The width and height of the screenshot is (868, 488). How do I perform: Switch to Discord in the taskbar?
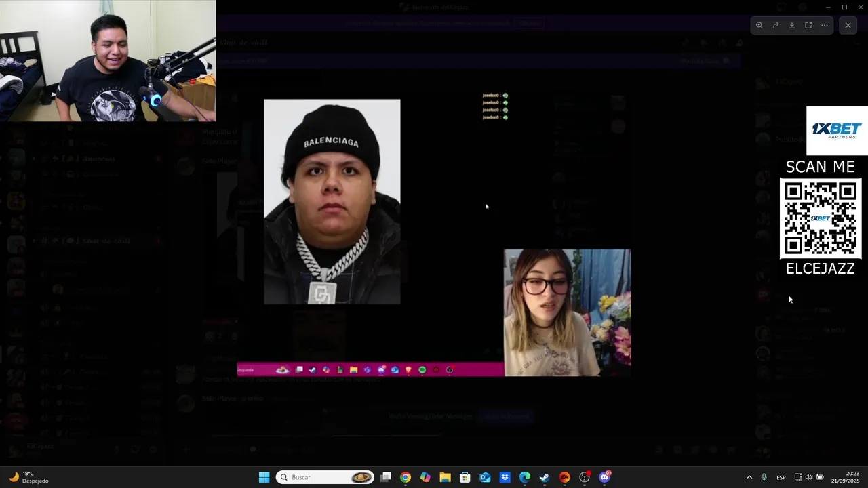[604, 477]
